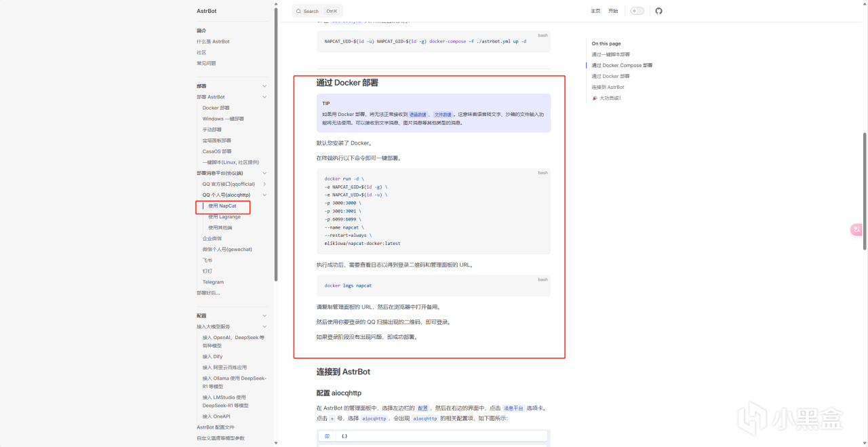The width and height of the screenshot is (868, 447).
Task: Click the 配置 aiocqhttp subheading
Action: [x=339, y=393]
